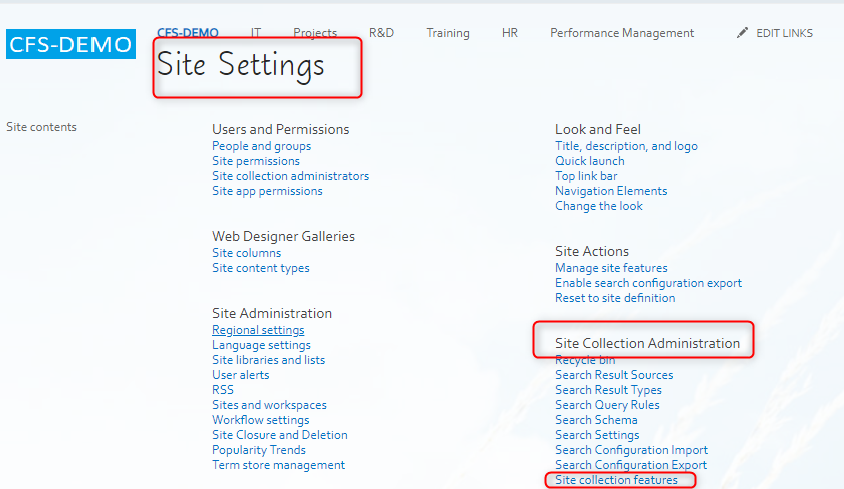Open Site columns gallery link
844x489 pixels.
tap(247, 253)
